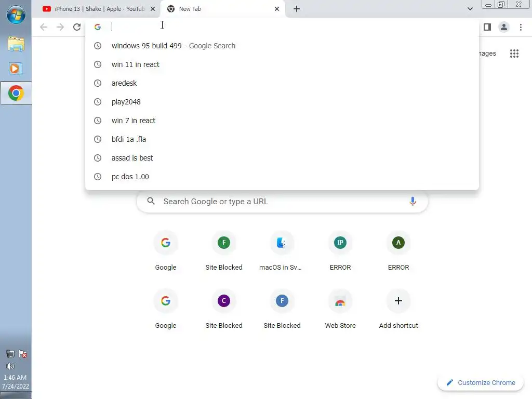Click the Windows Start orb
Image resolution: width=532 pixels, height=399 pixels.
[x=16, y=15]
